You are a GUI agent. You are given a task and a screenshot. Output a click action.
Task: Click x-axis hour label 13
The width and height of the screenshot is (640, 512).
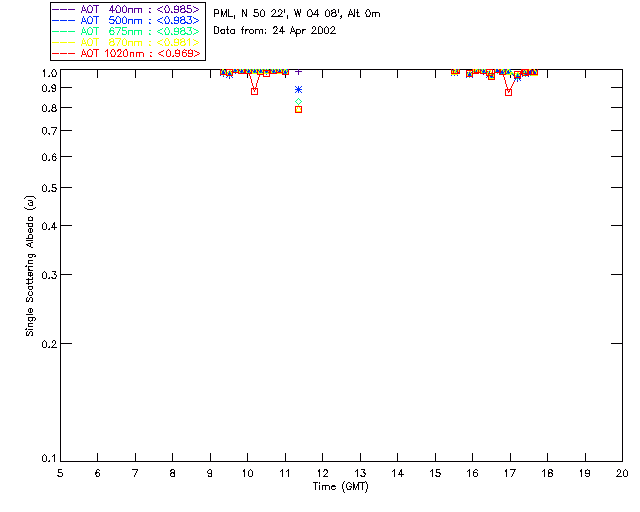360,473
